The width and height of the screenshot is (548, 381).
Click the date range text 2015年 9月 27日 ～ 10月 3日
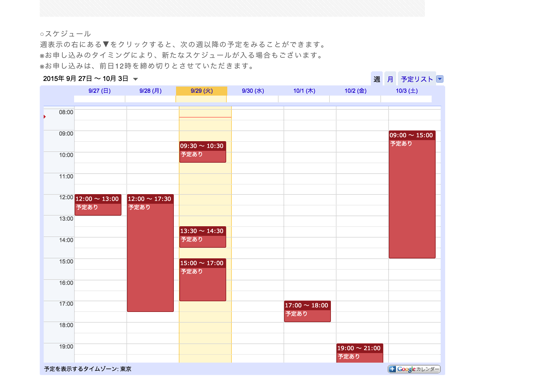point(86,79)
